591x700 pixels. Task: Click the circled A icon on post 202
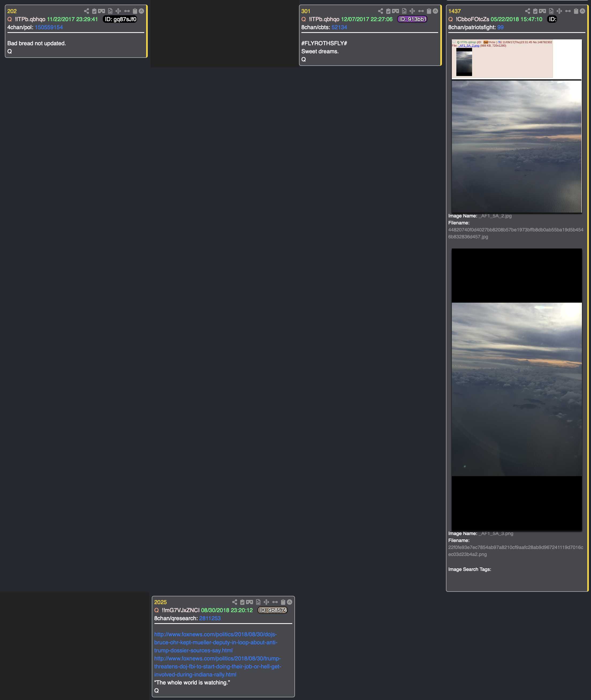pos(141,11)
